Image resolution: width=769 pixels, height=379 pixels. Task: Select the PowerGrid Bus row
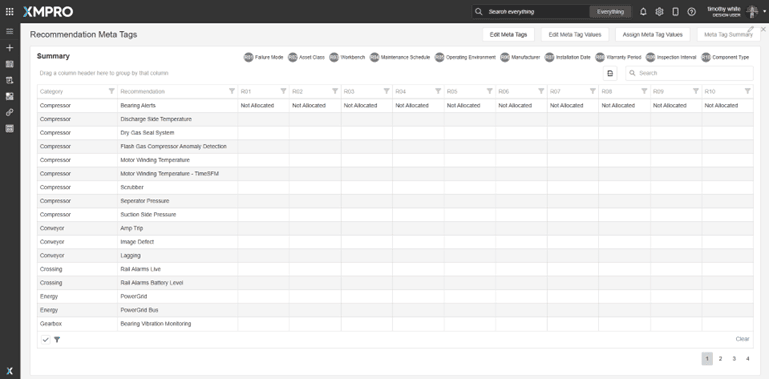click(395, 310)
